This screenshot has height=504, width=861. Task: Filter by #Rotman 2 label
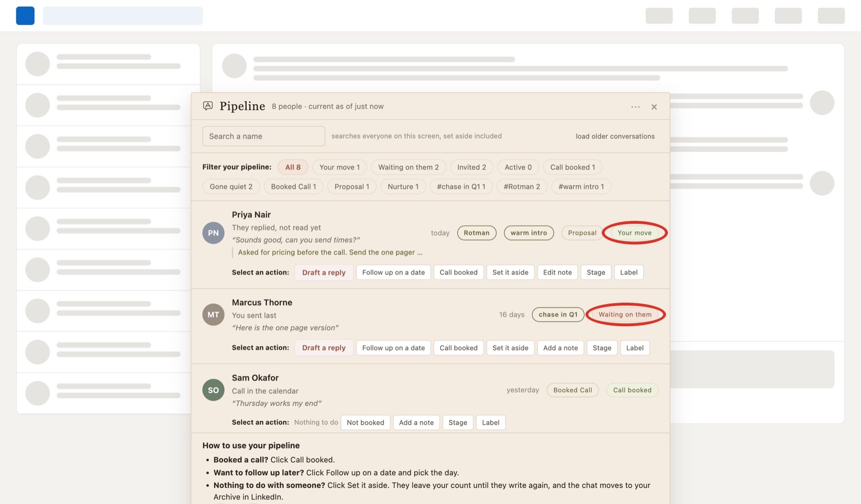(x=522, y=186)
